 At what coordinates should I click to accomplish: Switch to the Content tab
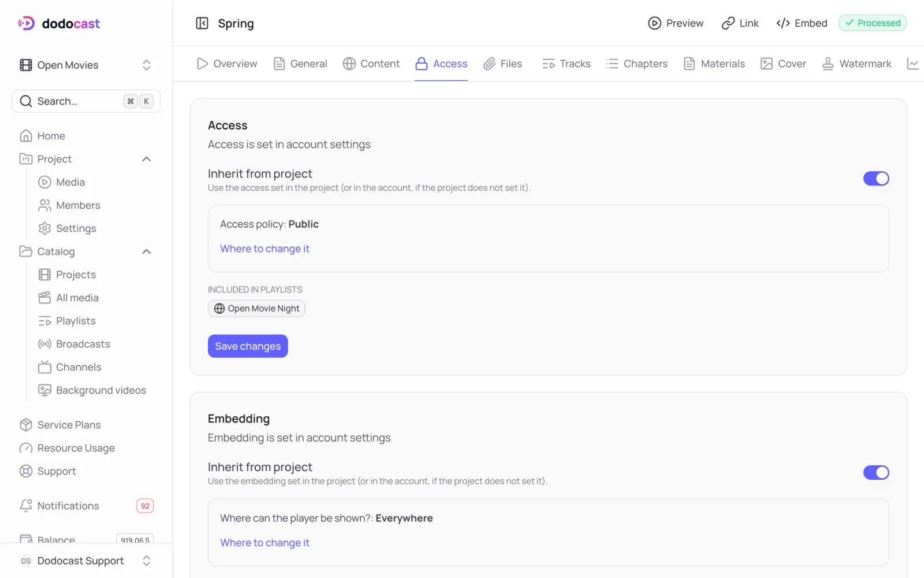pos(371,64)
